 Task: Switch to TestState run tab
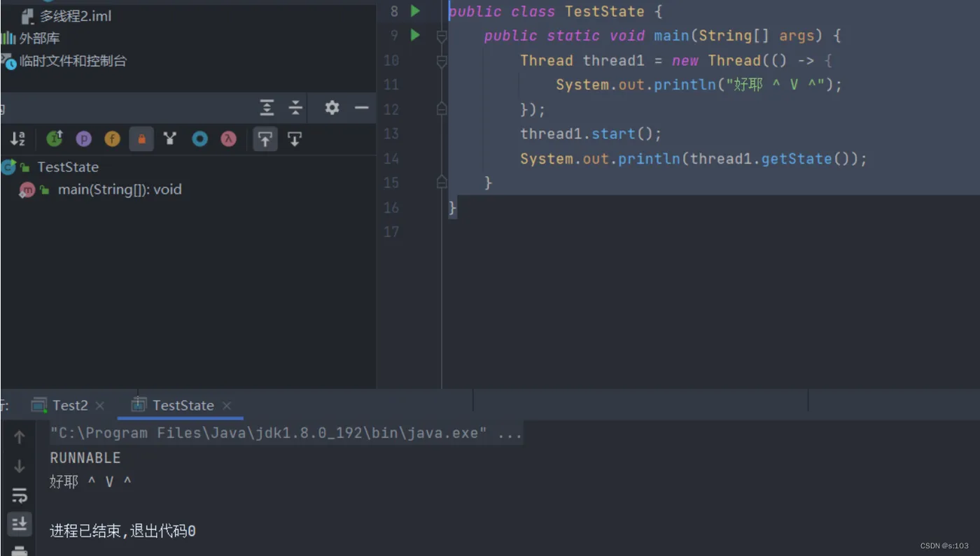pyautogui.click(x=183, y=406)
